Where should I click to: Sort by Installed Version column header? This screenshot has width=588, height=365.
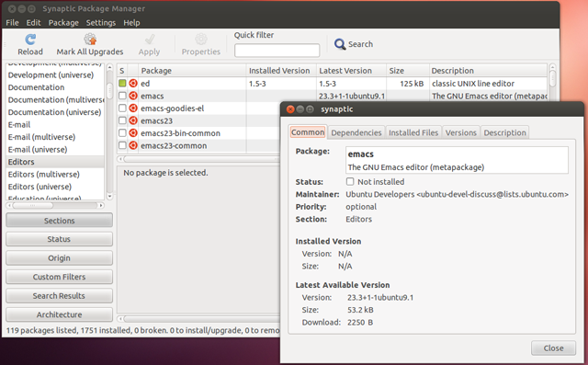point(281,71)
